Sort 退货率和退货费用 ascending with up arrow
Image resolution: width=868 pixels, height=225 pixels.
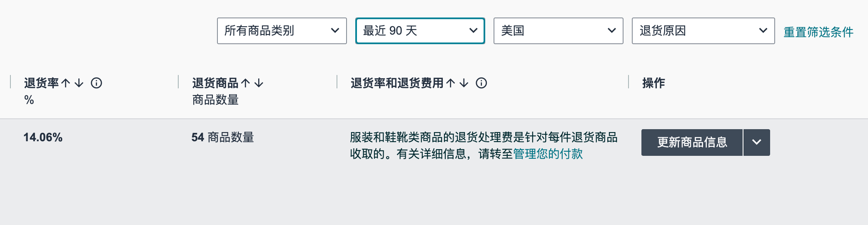tap(451, 83)
